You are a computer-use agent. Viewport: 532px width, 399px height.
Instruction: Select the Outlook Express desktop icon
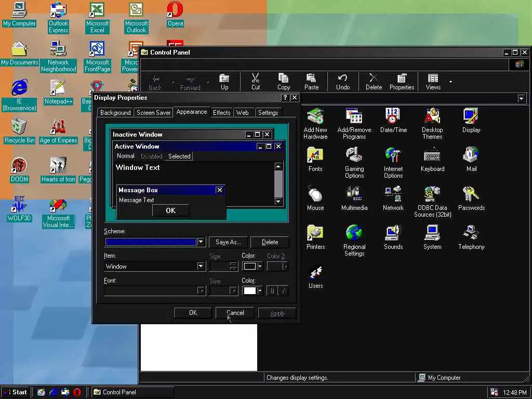[58, 18]
